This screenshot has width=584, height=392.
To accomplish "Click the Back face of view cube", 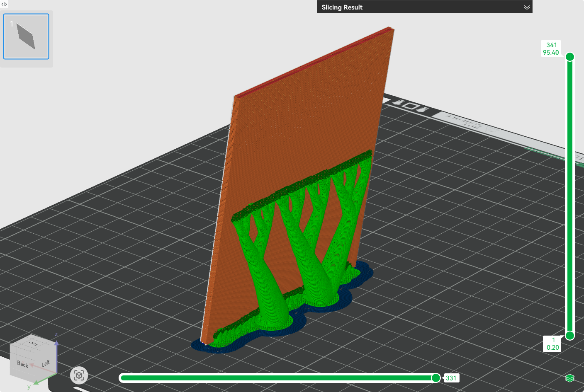I will pos(23,364).
